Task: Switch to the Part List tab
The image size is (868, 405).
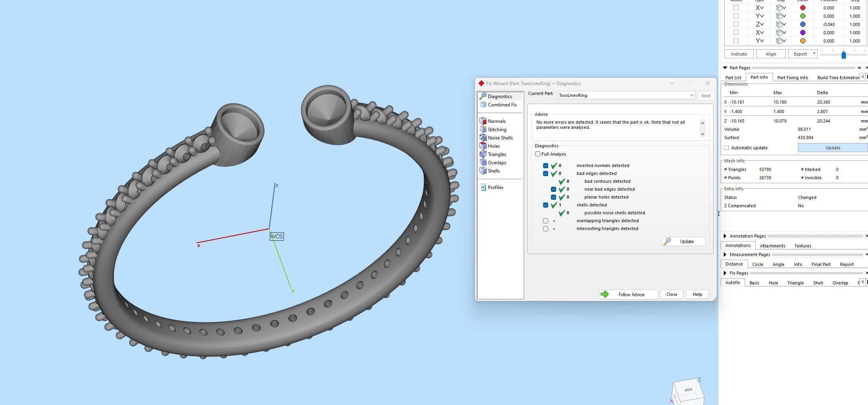Action: tap(733, 78)
